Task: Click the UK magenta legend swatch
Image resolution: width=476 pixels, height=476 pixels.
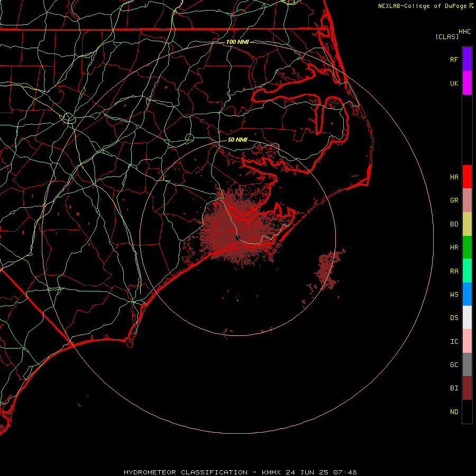Action: 467,83
